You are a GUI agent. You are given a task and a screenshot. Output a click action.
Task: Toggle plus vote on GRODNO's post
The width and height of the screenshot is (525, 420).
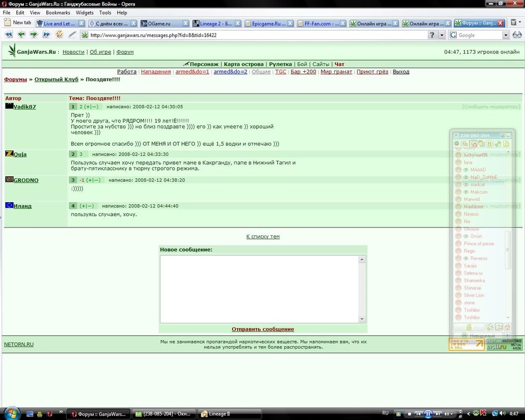tap(91, 180)
